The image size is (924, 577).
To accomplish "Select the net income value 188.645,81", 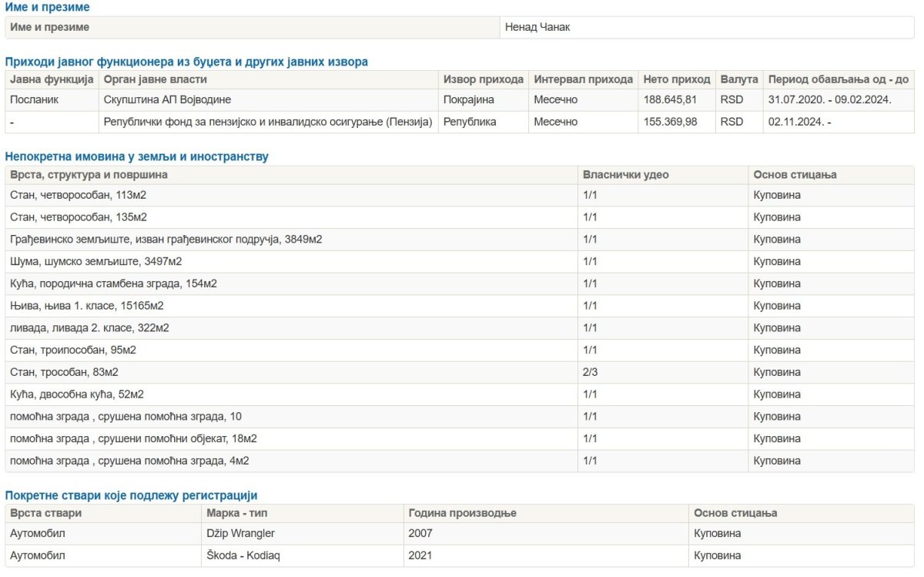I will pos(669,99).
